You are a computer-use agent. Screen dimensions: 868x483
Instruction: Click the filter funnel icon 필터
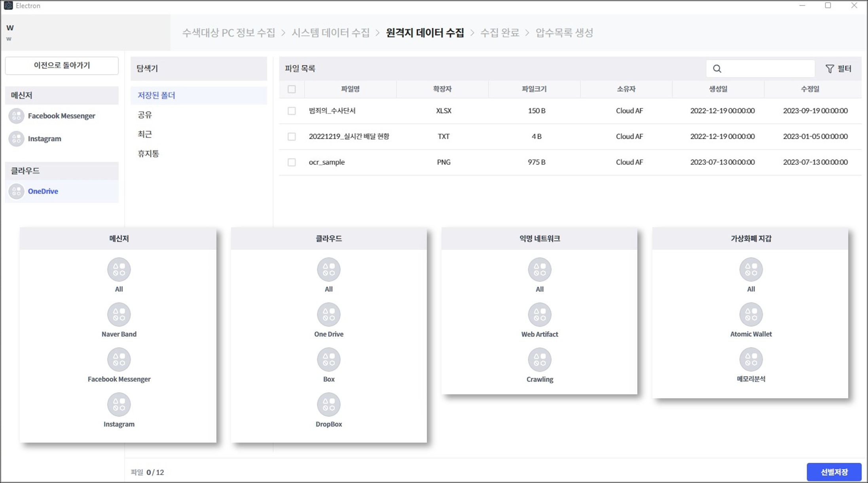(x=838, y=69)
